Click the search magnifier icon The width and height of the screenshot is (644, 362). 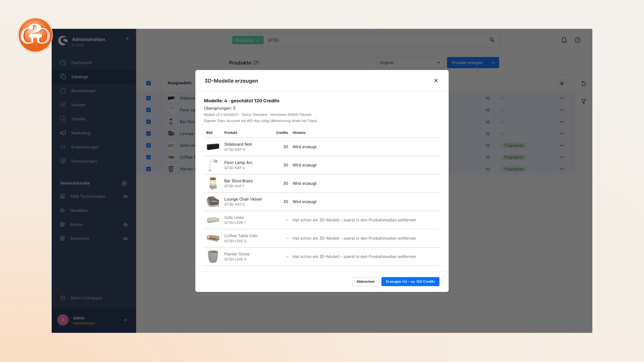(x=492, y=40)
